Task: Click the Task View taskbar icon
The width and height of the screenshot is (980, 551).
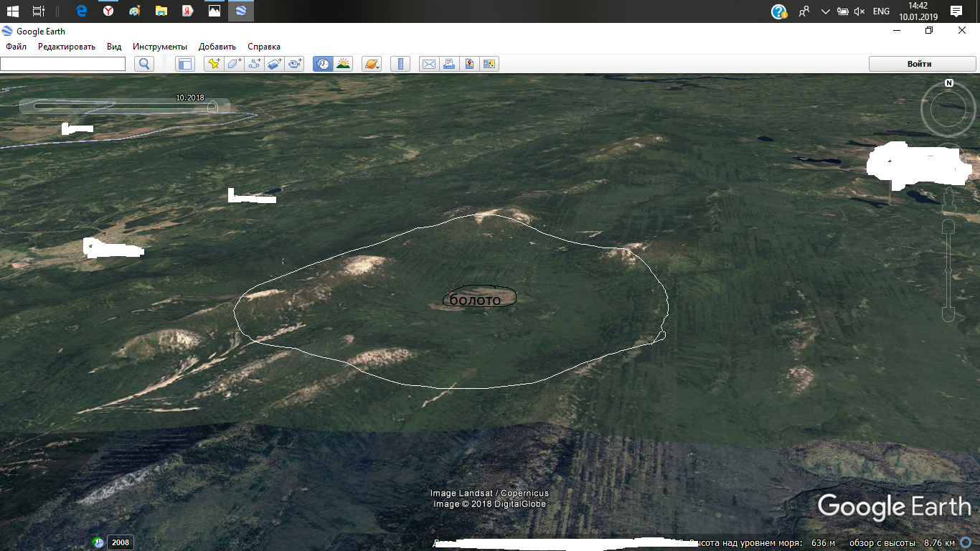Action: click(x=39, y=11)
